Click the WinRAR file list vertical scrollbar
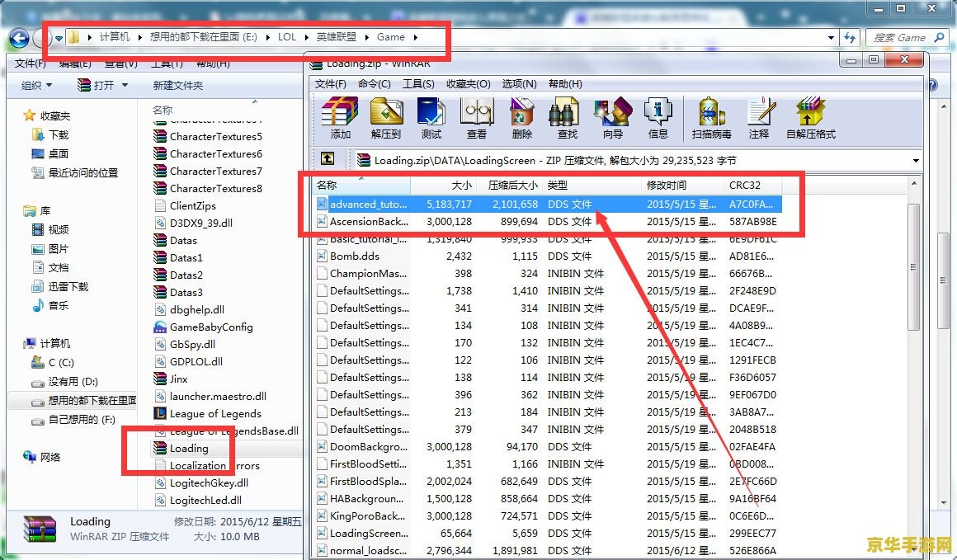Viewport: 957px width, 560px height. (x=913, y=266)
